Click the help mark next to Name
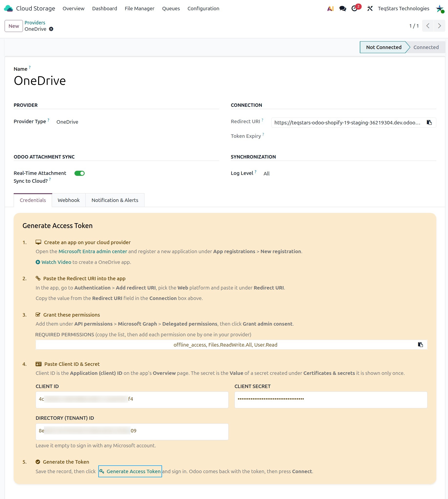 coord(30,67)
